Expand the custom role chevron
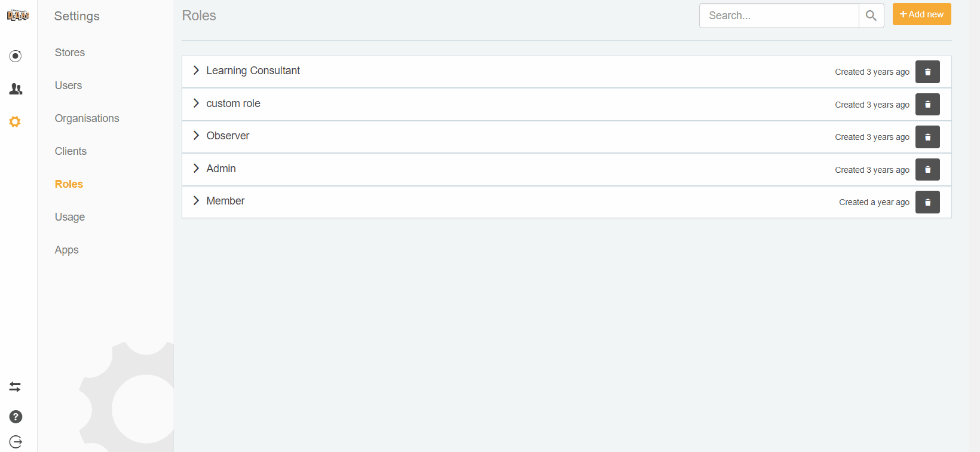The width and height of the screenshot is (980, 452). coord(196,103)
